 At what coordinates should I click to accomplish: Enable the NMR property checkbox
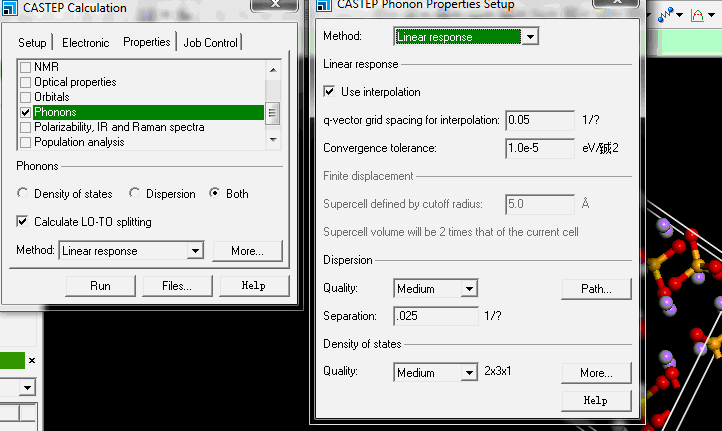click(26, 67)
